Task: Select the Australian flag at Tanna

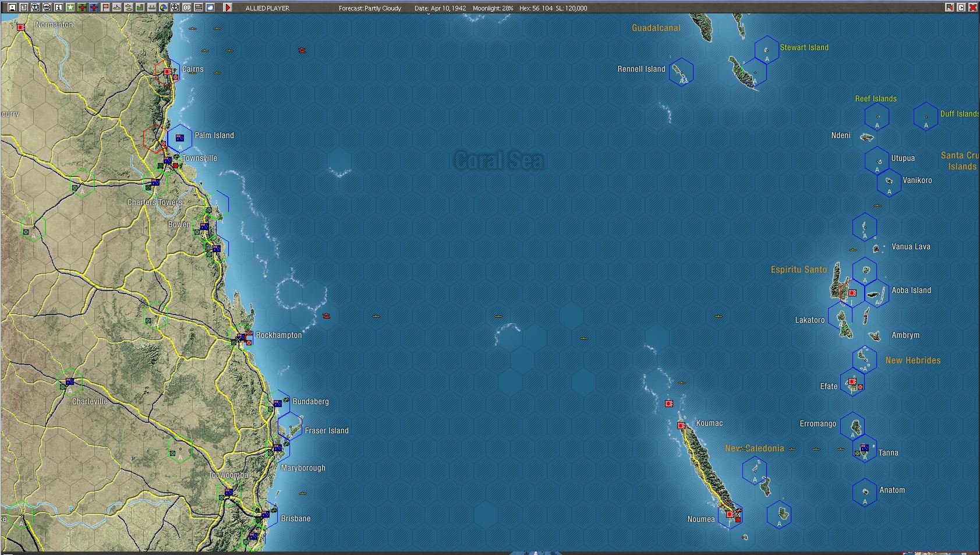Action: (x=865, y=448)
